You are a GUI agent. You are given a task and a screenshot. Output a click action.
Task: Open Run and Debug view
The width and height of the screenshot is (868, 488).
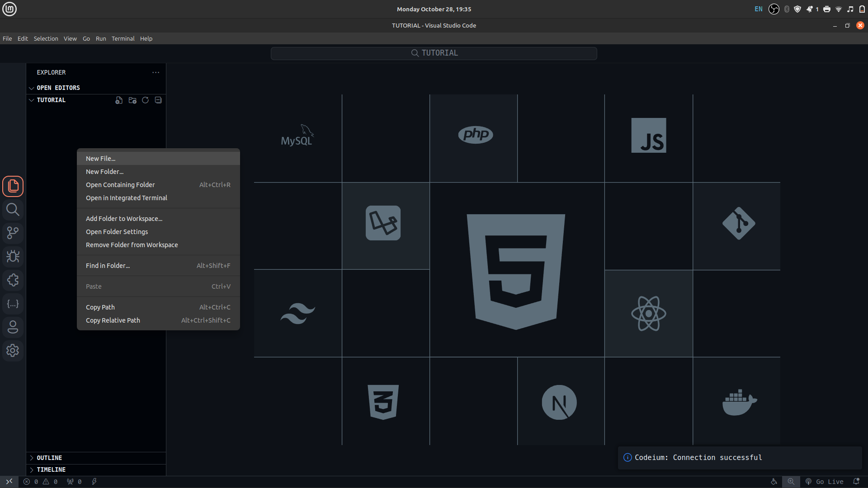click(13, 257)
